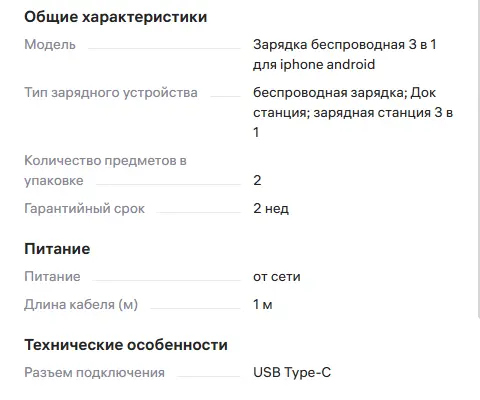Screen dimensions: 480x400
Task: Select value беспроводная зарядка; Док станция
Action: [344, 93]
